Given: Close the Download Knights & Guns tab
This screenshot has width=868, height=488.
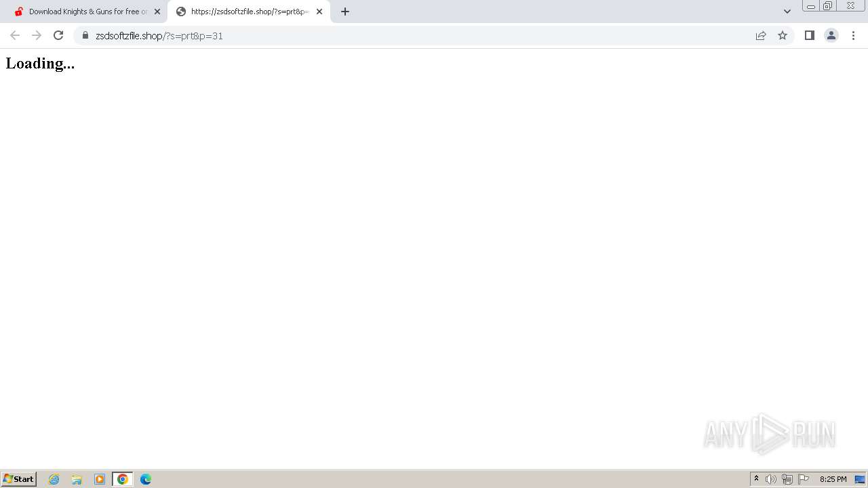Looking at the screenshot, I should [x=157, y=12].
